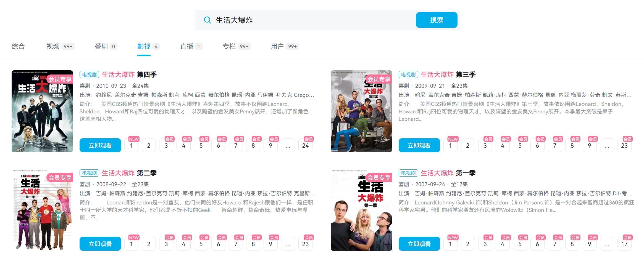Screen dimensions: 644x261
Task: Click 会员专享 badge on 第一季 poster
Action: coord(378,178)
